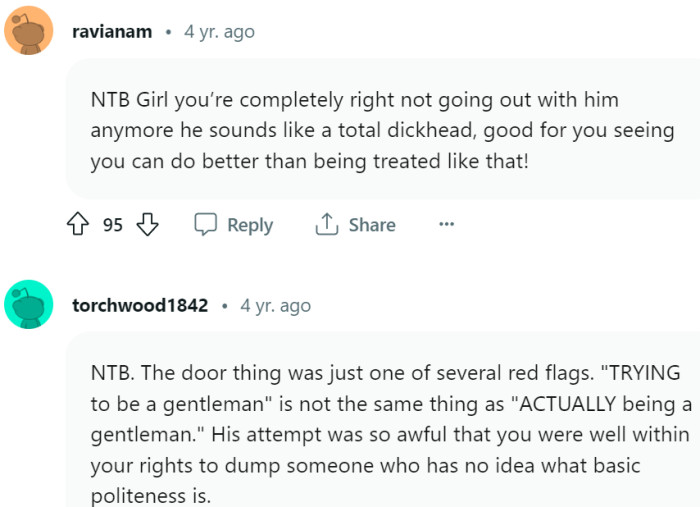Visit ravianam's user profile link

(112, 32)
